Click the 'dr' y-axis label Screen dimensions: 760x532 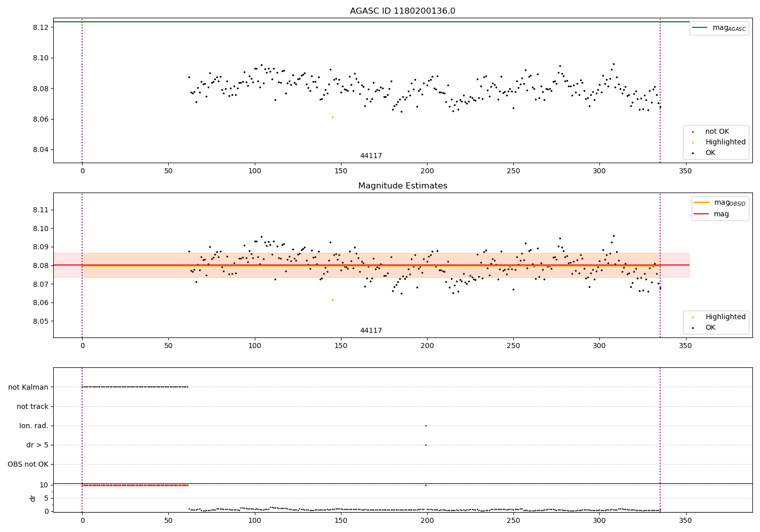[x=33, y=498]
